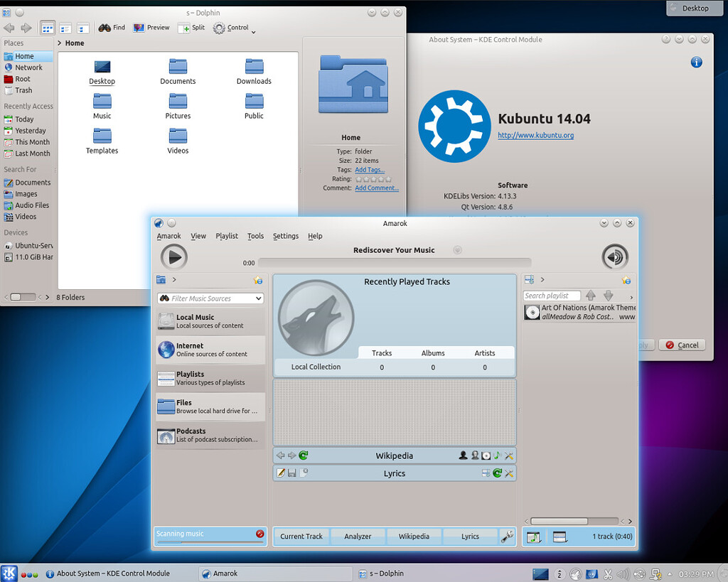This screenshot has width=728, height=582.
Task: Open the Playlist menu in Amarok
Action: pos(227,236)
